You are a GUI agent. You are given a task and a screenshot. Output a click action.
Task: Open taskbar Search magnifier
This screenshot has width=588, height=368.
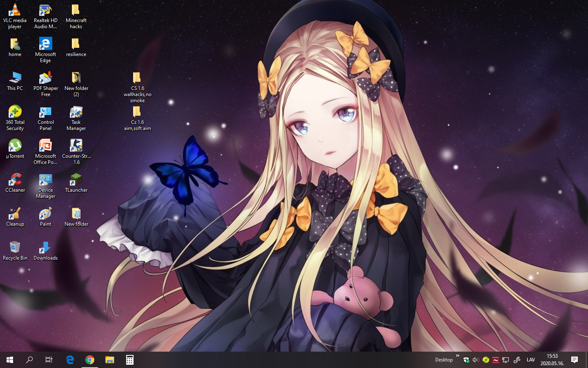(29, 360)
